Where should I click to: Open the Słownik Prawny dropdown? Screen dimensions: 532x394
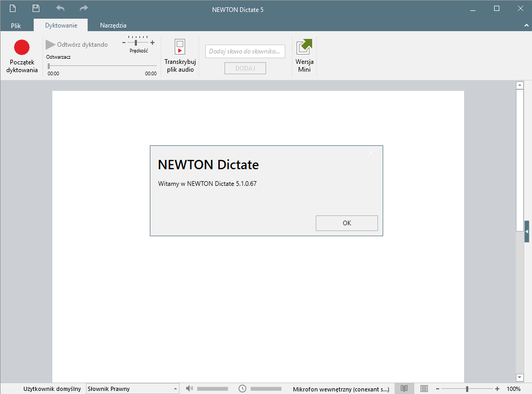pyautogui.click(x=175, y=388)
